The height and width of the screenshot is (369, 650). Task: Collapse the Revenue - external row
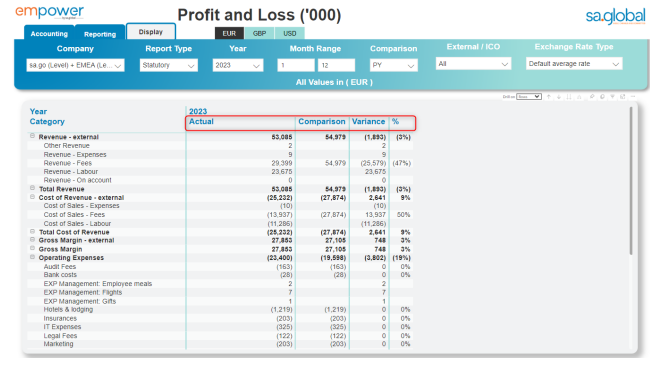point(32,136)
